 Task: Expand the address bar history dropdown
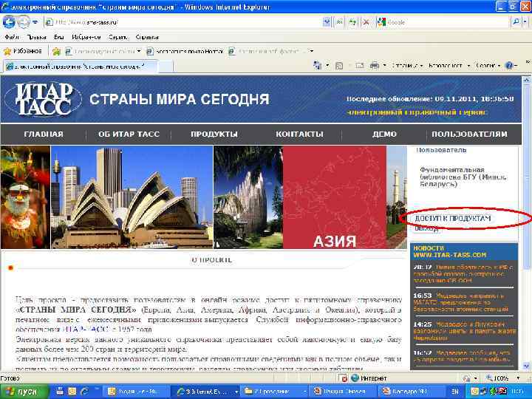click(x=326, y=22)
